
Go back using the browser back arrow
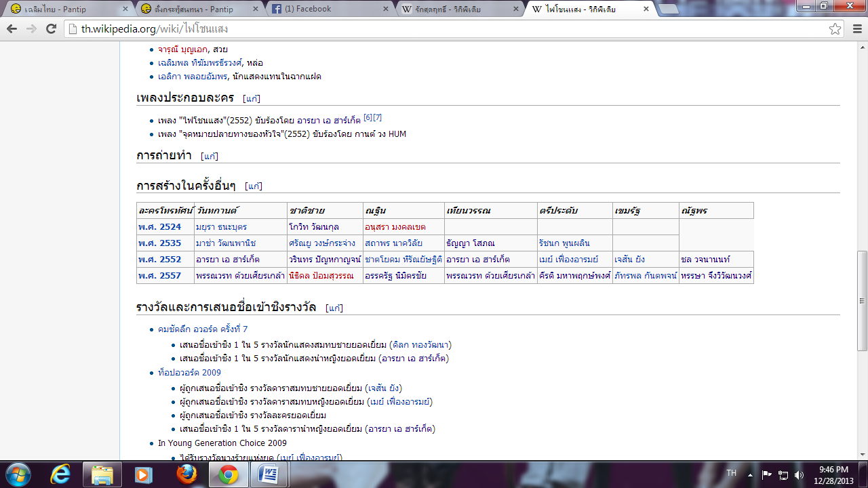pyautogui.click(x=12, y=29)
